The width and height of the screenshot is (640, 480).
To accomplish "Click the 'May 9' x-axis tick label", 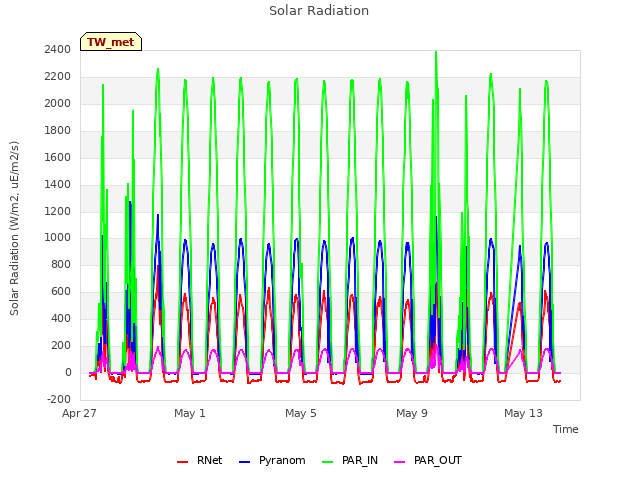I will coord(412,413).
